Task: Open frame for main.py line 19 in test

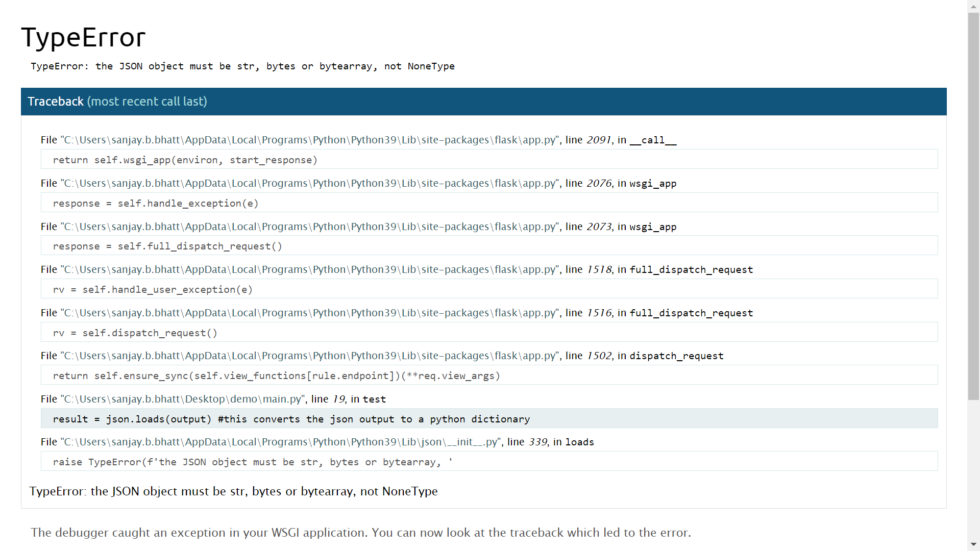Action: [213, 399]
